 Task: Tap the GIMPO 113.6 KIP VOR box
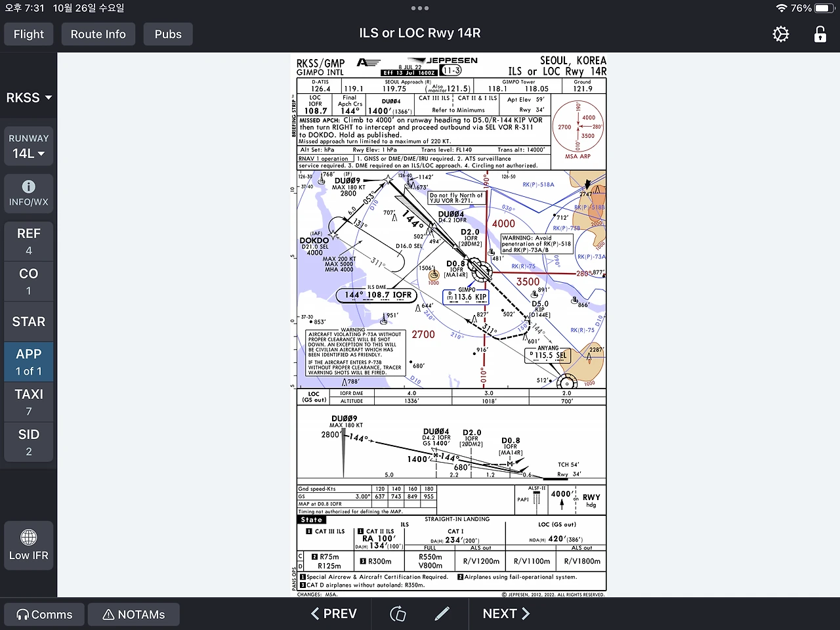[x=467, y=297]
